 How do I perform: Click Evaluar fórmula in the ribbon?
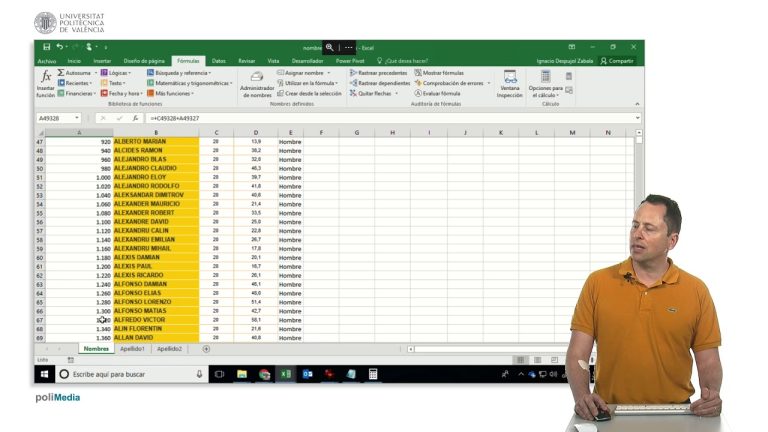[x=436, y=93]
